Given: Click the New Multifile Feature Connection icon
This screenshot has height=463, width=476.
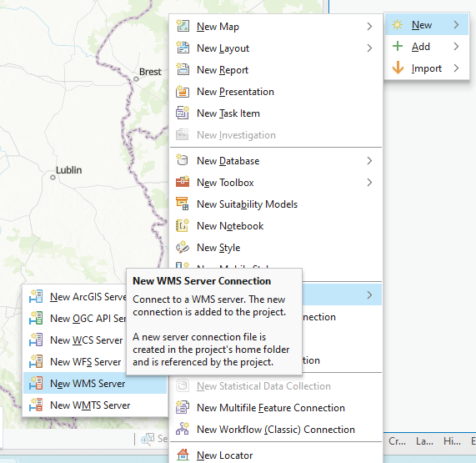Looking at the screenshot, I should coord(183,407).
